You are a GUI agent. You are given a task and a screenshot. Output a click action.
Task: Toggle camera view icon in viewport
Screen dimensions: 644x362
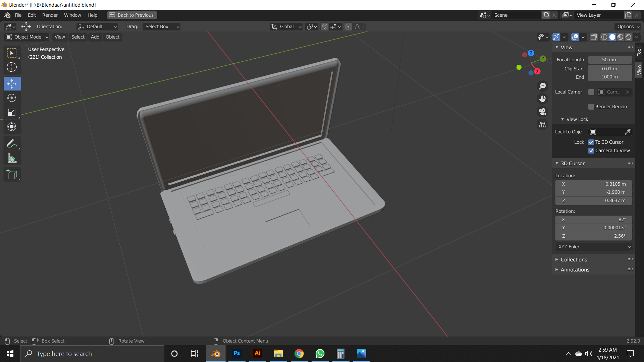point(542,112)
